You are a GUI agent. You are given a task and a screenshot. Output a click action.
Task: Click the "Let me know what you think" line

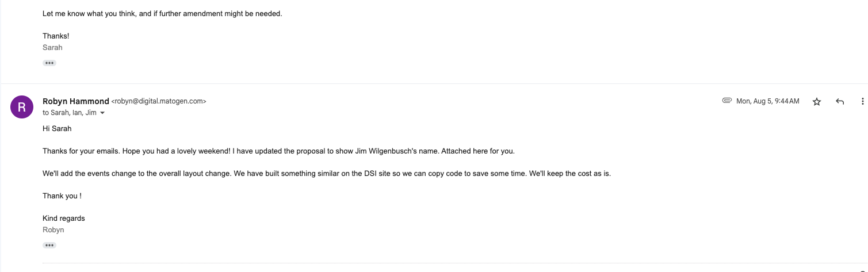[x=162, y=14]
